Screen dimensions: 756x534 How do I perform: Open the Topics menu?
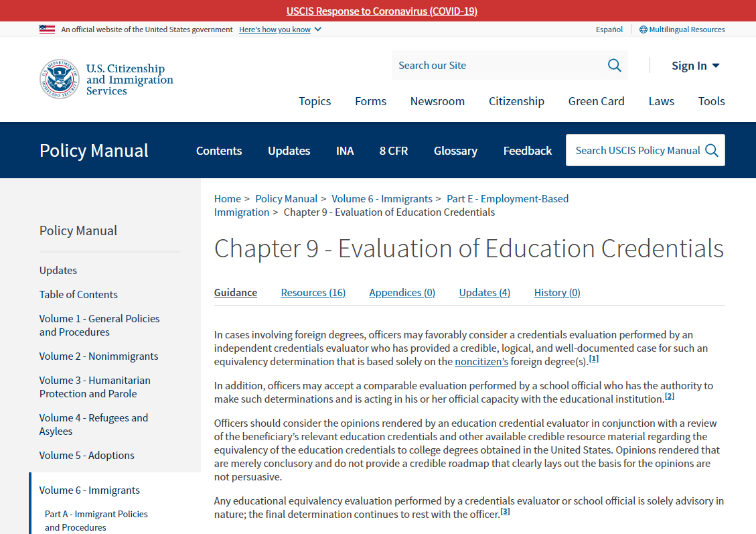point(315,101)
